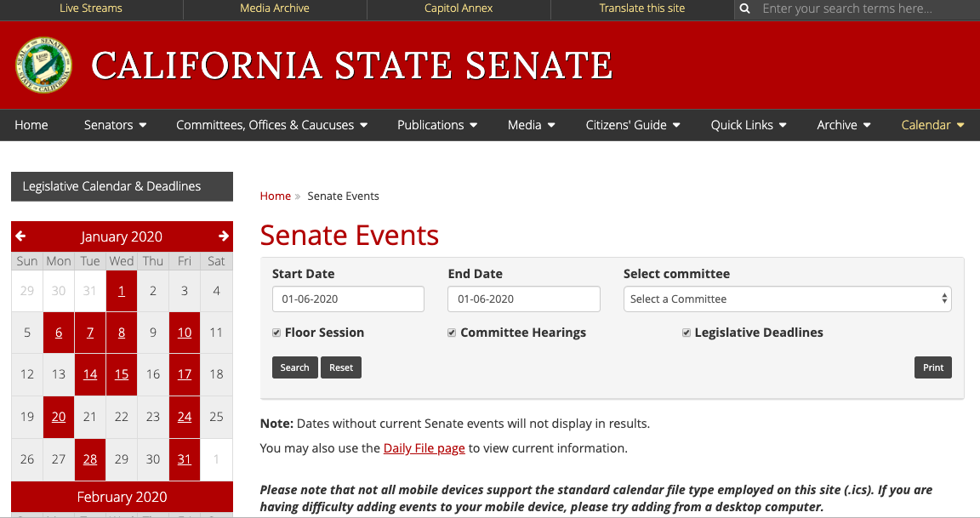Screen dimensions: 980x518
Task: Open the Select a Committee dropdown
Action: (788, 299)
